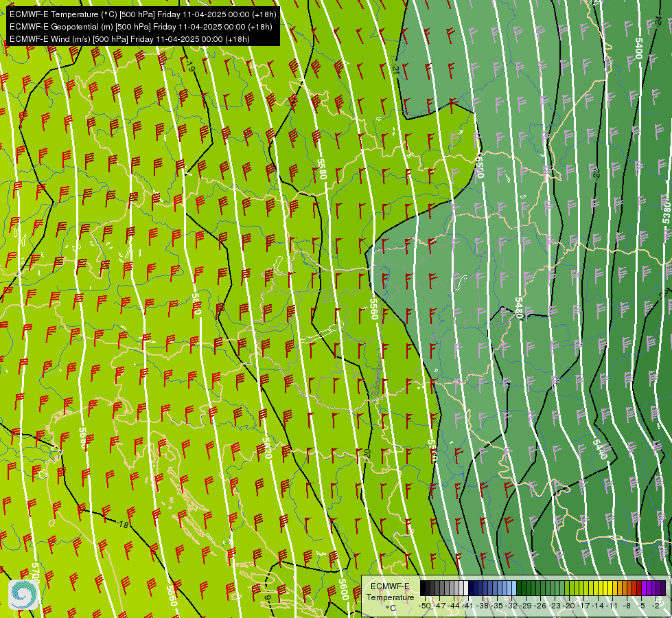Click the -38 scale tick label
The width and height of the screenshot is (672, 618).
[x=483, y=606]
